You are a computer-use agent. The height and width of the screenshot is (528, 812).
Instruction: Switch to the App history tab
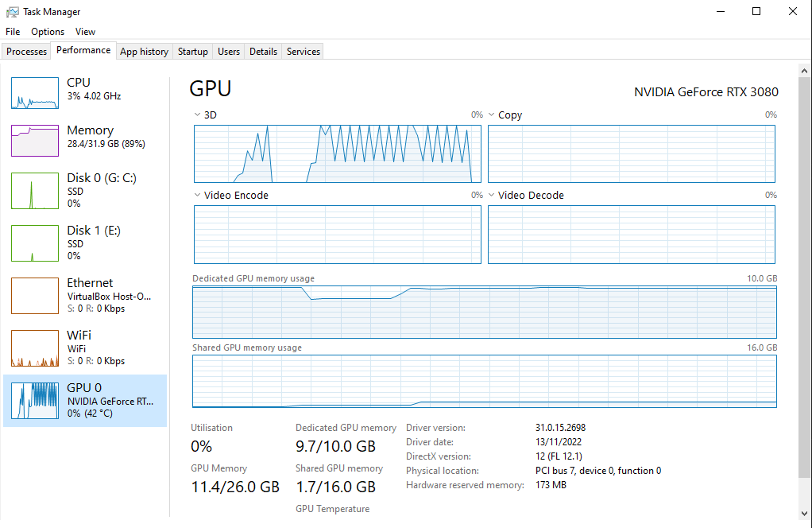point(145,52)
